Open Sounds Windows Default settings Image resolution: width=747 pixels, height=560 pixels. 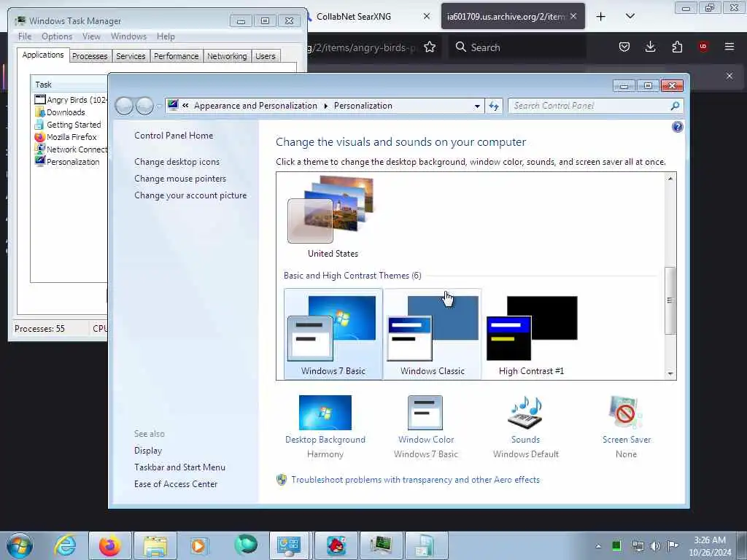point(525,426)
